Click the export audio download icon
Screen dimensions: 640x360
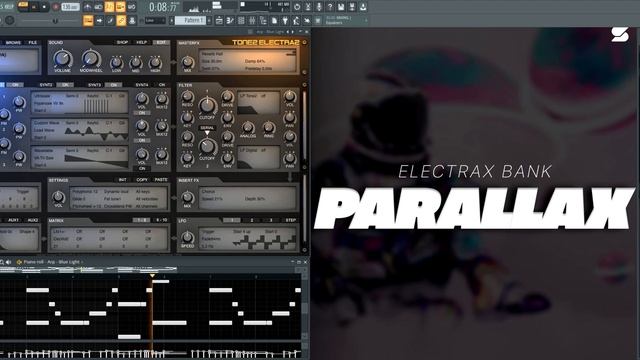363,7
